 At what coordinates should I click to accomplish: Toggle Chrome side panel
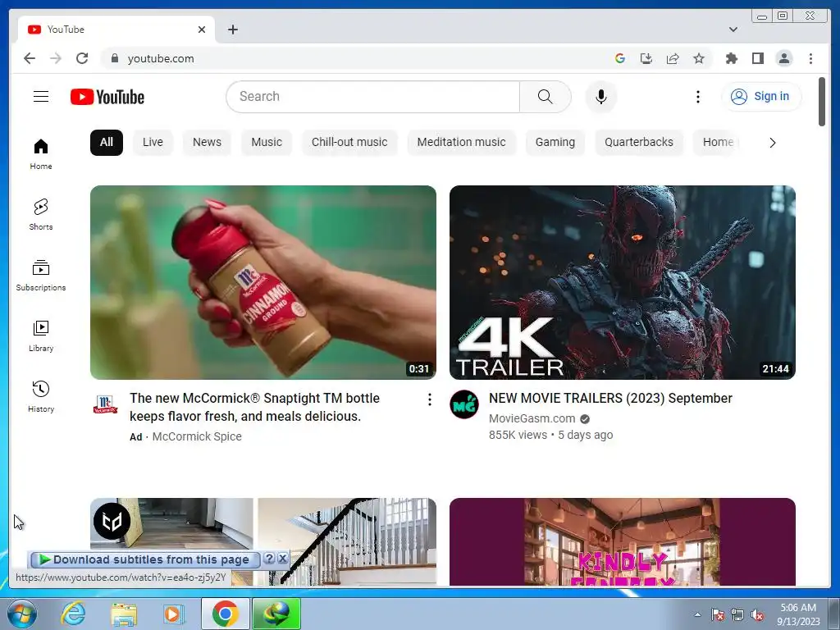pyautogui.click(x=757, y=58)
